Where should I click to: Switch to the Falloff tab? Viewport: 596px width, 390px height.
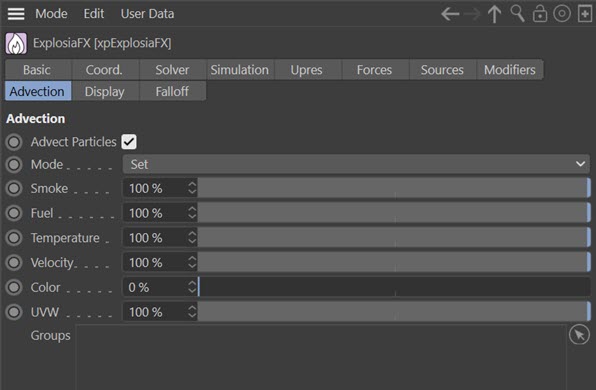pyautogui.click(x=173, y=91)
